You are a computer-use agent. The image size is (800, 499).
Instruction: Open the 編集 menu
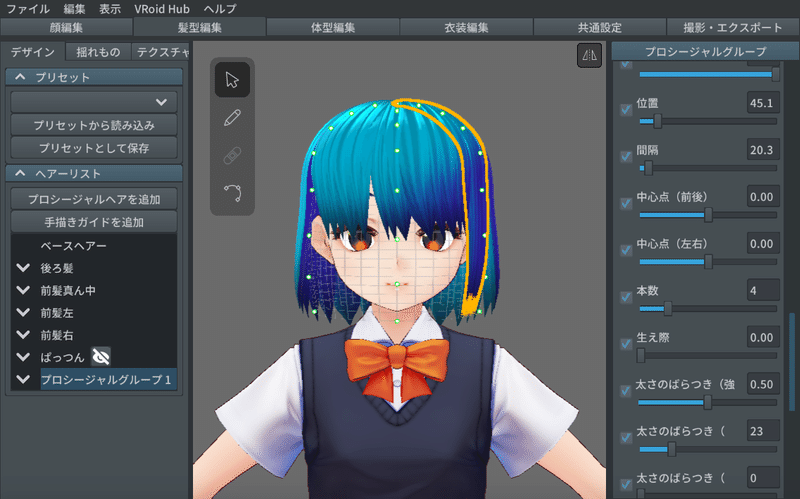pyautogui.click(x=74, y=9)
